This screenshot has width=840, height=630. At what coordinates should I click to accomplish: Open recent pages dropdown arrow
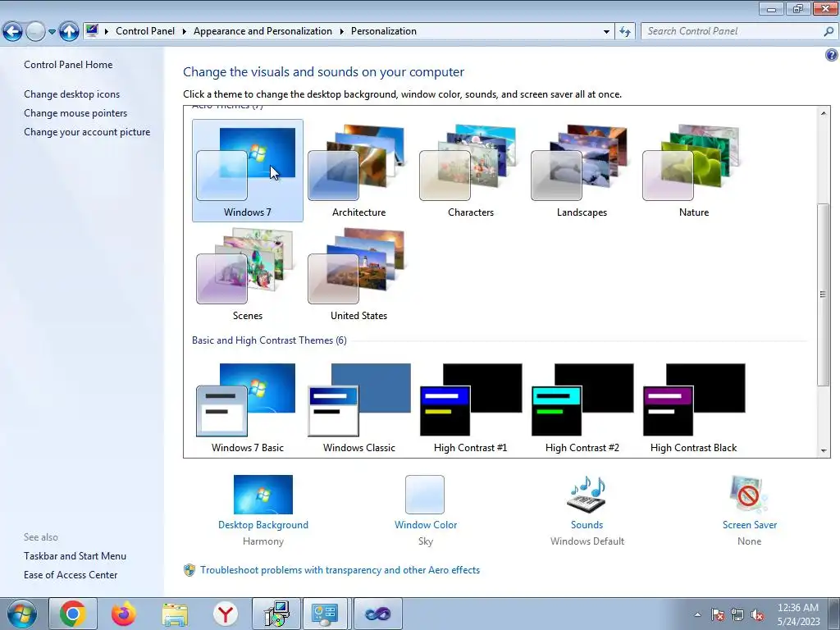tap(52, 32)
